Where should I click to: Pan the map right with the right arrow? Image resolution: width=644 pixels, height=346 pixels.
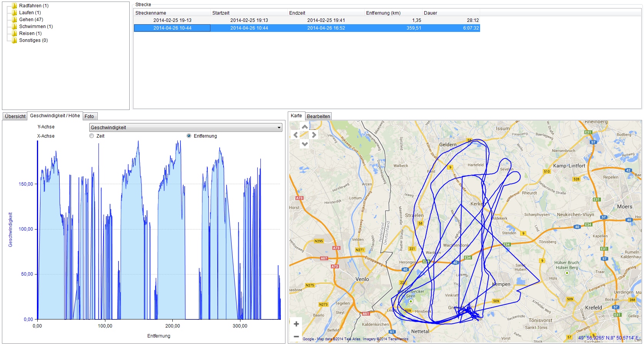click(x=314, y=135)
